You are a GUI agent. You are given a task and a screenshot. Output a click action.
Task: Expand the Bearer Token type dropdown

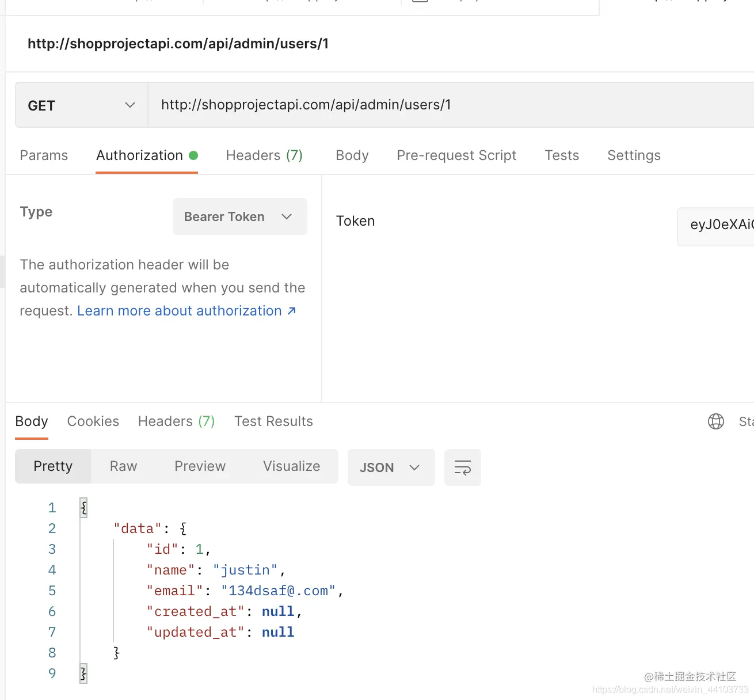pyautogui.click(x=239, y=216)
